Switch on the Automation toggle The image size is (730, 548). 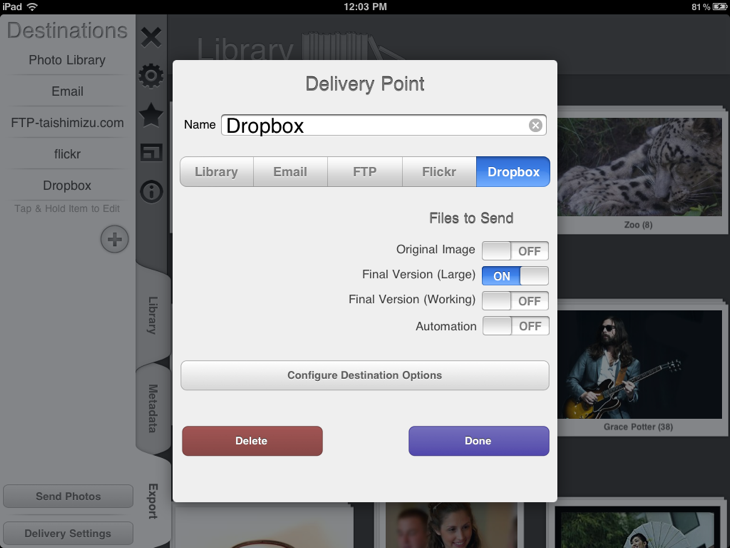(515, 326)
